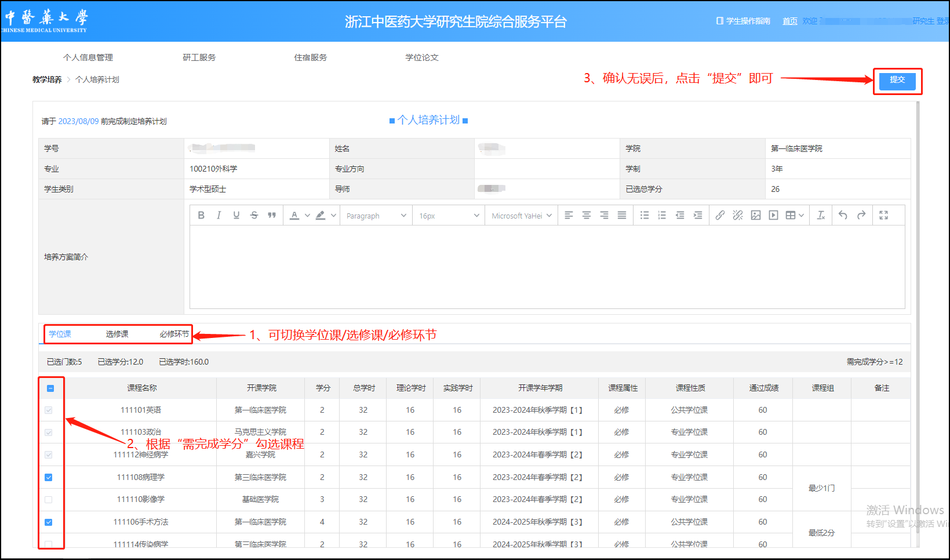
Task: Open the 学生操作指南 link
Action: [x=744, y=21]
